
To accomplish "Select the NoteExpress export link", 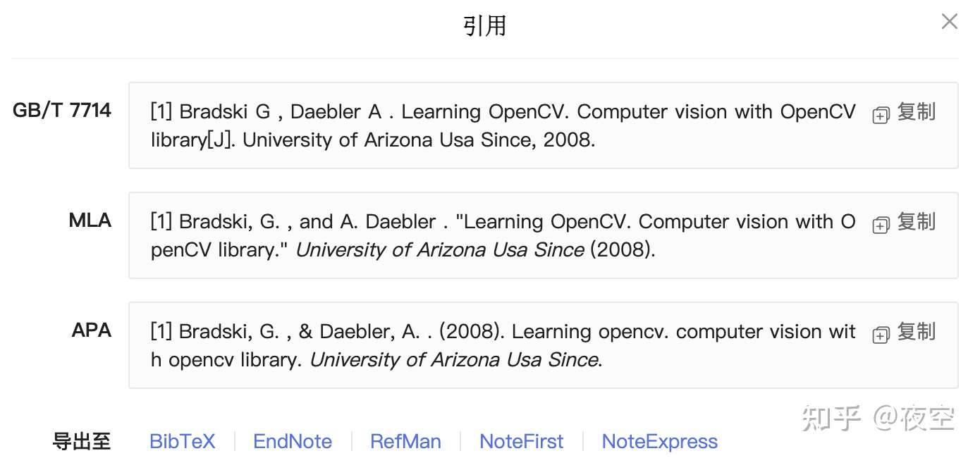I will [x=659, y=442].
